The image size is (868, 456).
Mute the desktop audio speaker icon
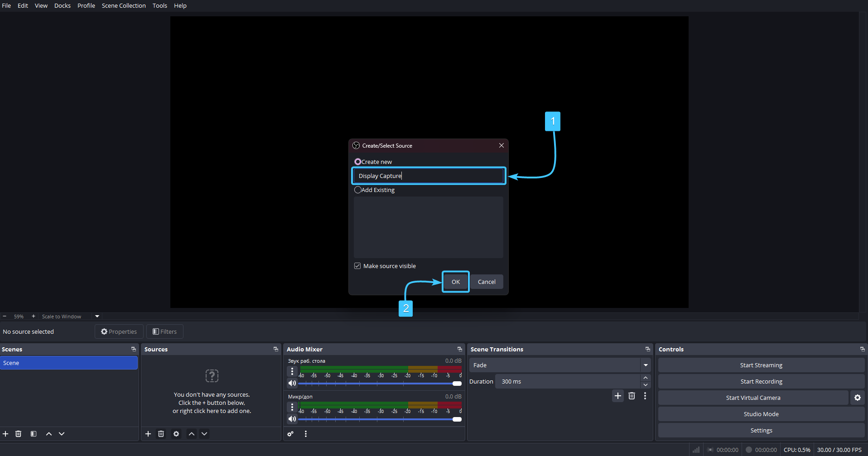pyautogui.click(x=292, y=383)
